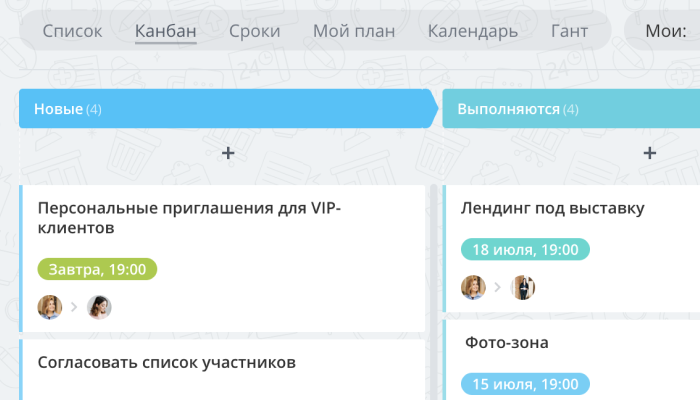Image resolution: width=700 pixels, height=400 pixels.
Task: Open the Гант chart tab
Action: 569,31
